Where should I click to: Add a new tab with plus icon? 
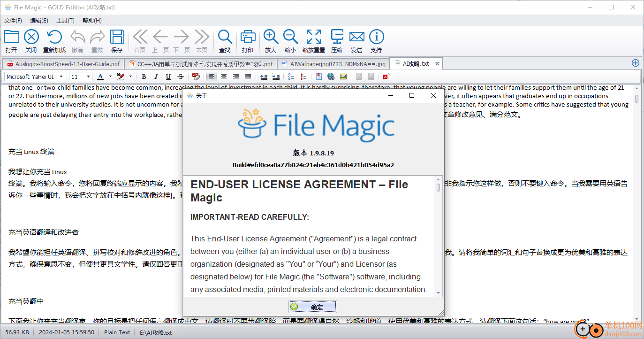pos(636,63)
